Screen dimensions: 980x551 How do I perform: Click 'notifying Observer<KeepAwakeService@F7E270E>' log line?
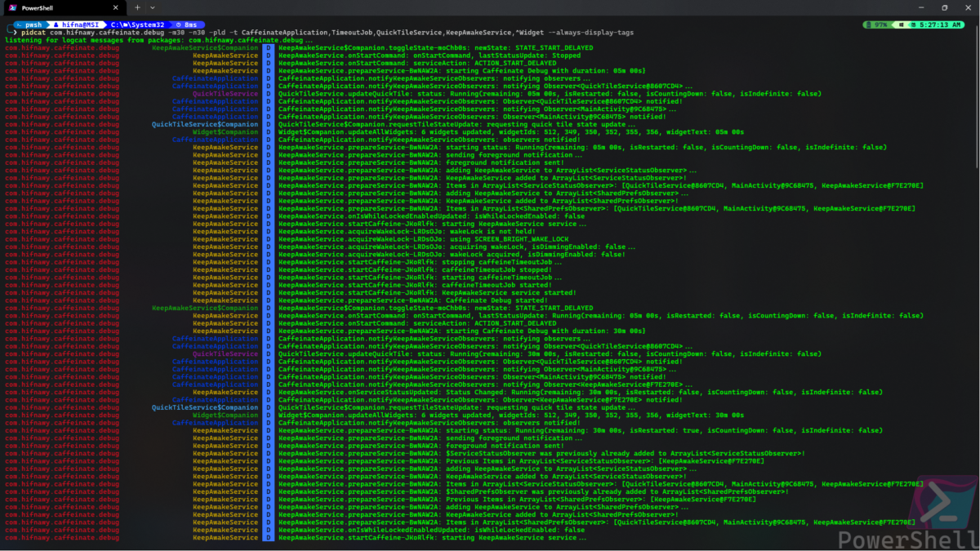tap(485, 384)
